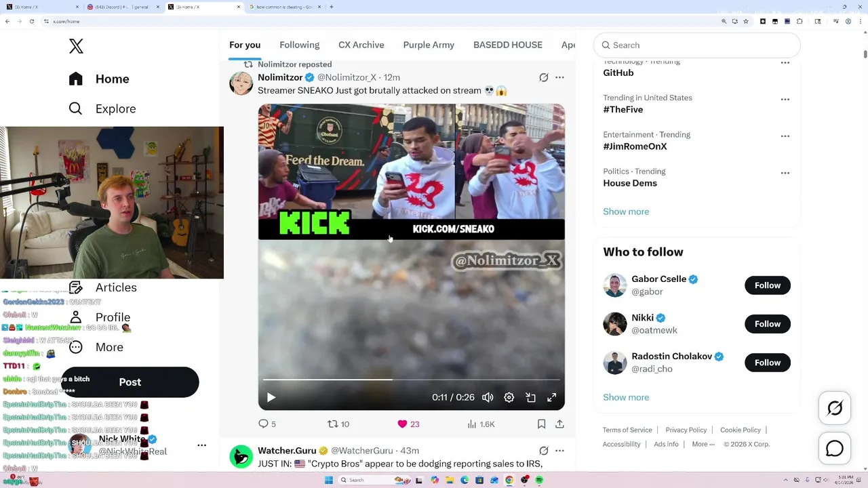Open more options for GitHub trend
868x488 pixels.
click(x=785, y=62)
